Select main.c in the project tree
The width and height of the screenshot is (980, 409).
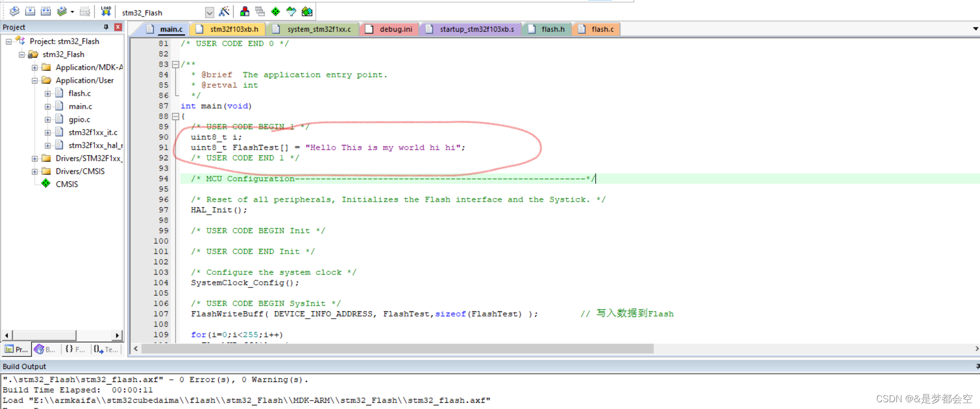(80, 106)
